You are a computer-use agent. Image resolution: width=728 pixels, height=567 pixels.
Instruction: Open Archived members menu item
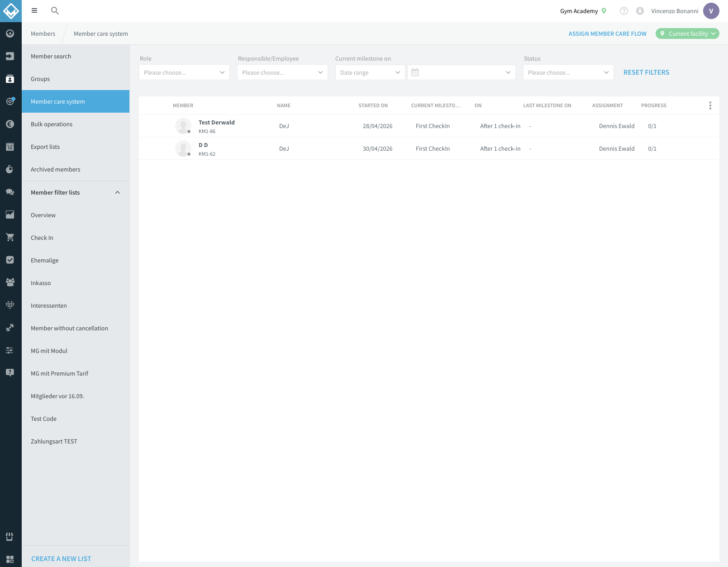pos(76,169)
